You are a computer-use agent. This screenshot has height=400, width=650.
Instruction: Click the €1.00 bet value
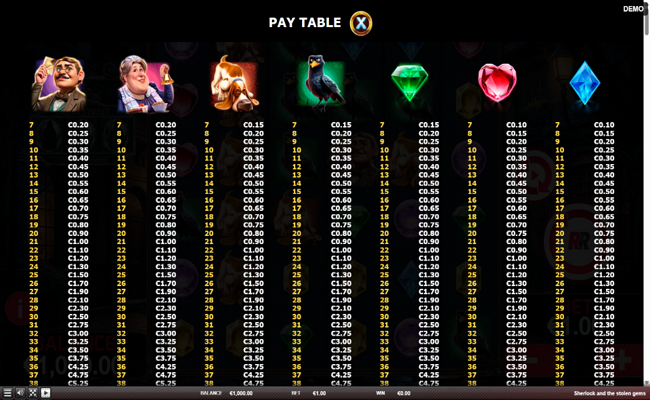[x=319, y=393]
